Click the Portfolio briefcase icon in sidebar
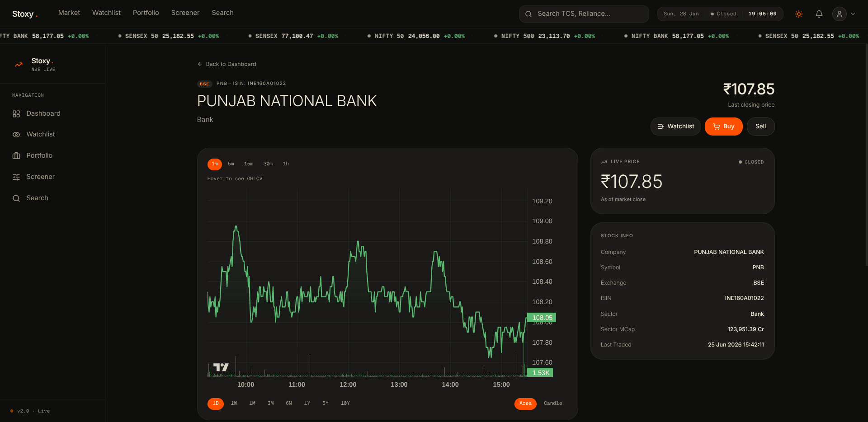Viewport: 868px width, 422px height. click(16, 156)
